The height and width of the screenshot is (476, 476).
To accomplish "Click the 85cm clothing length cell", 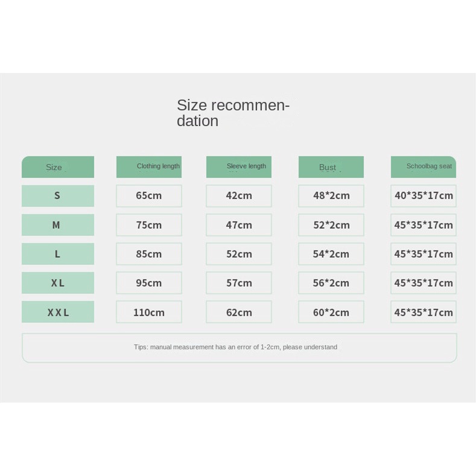I will coord(149,254).
